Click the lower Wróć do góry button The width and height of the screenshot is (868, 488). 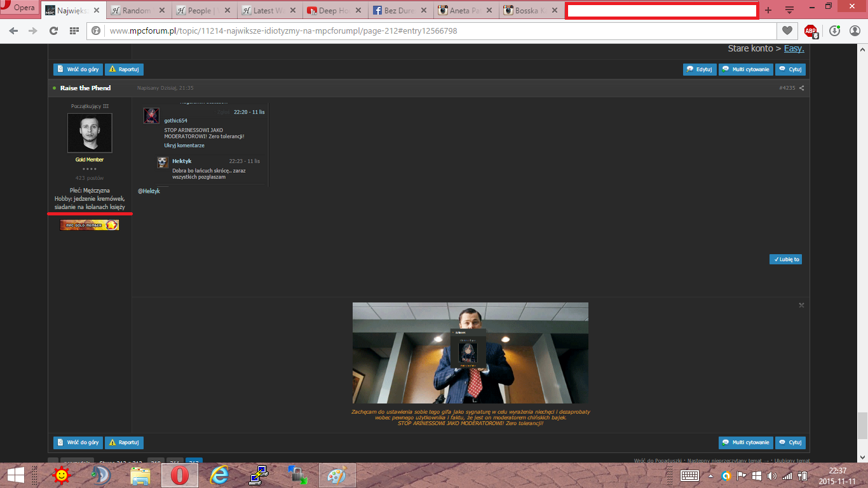(x=78, y=442)
